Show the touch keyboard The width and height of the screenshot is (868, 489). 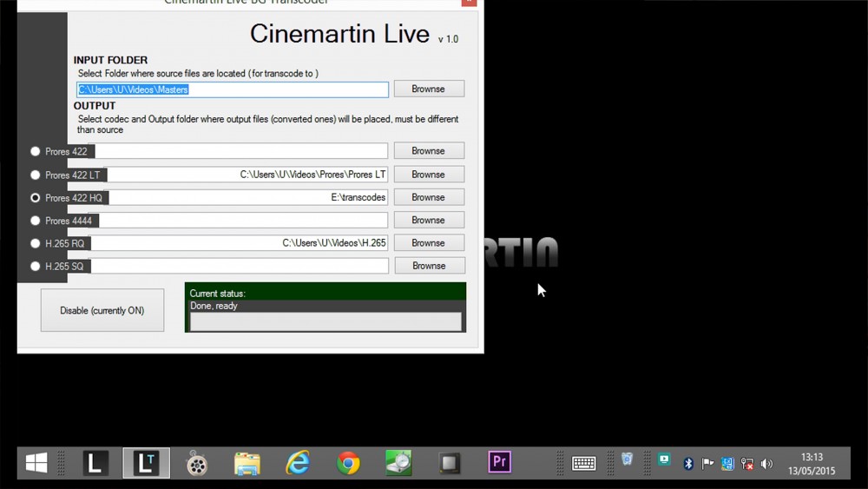(583, 463)
